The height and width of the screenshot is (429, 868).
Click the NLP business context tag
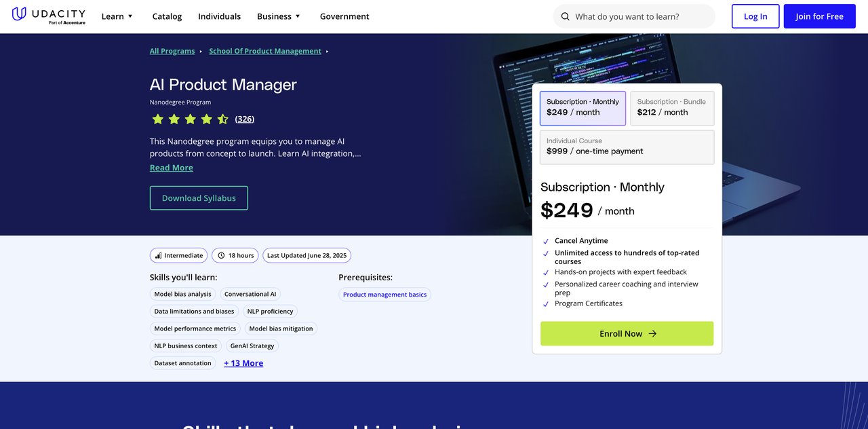186,346
